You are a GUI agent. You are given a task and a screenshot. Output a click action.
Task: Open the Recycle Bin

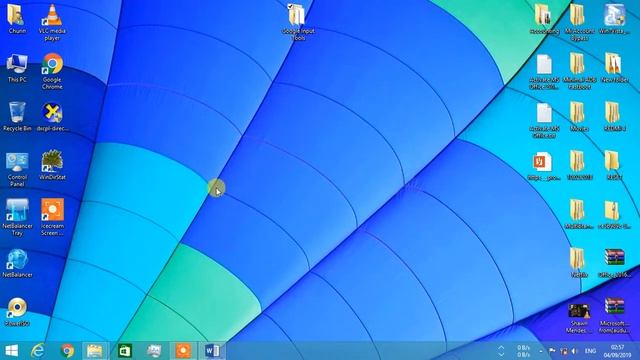click(x=17, y=113)
